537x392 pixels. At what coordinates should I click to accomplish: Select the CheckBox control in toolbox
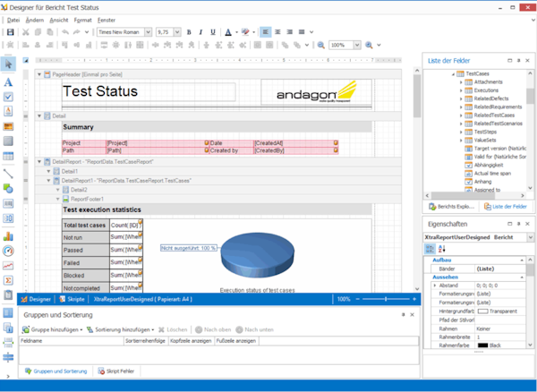click(8, 97)
